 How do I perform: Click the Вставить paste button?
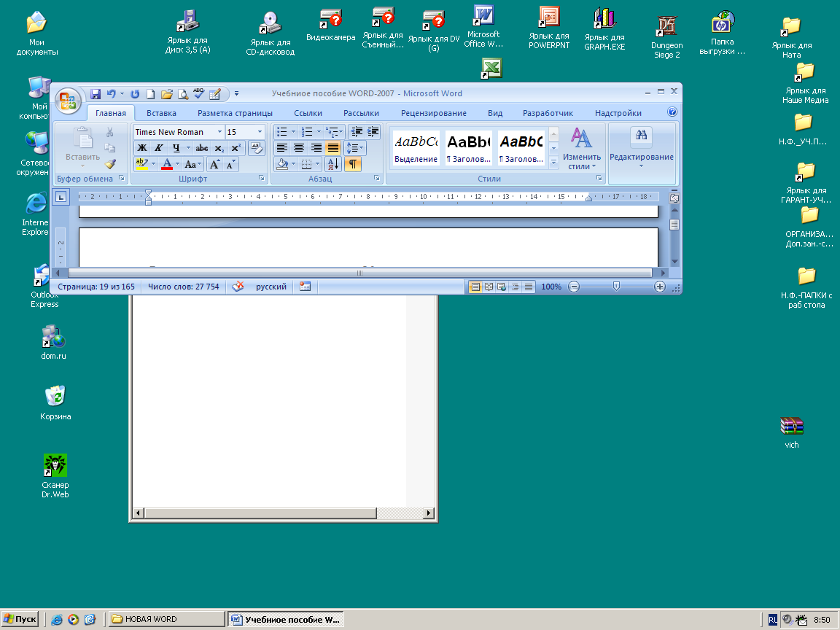(82, 147)
